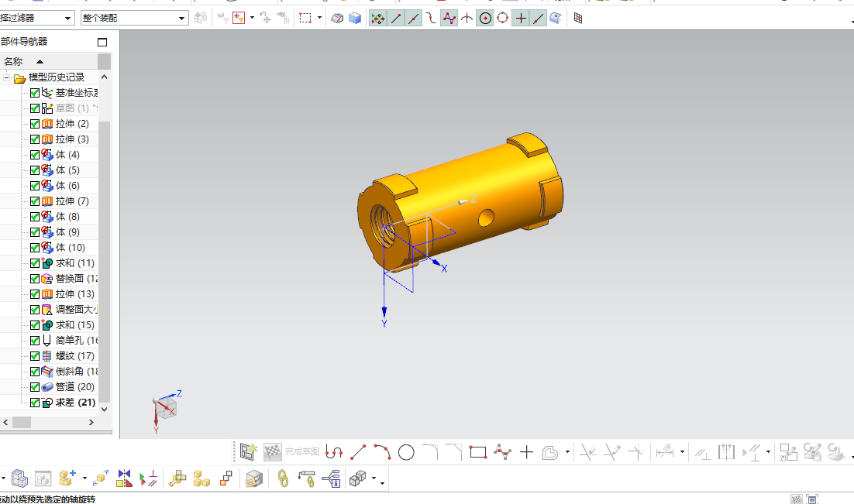Uncheck the 螺纹 (17) feature checkbox
The width and height of the screenshot is (854, 504).
pos(35,356)
